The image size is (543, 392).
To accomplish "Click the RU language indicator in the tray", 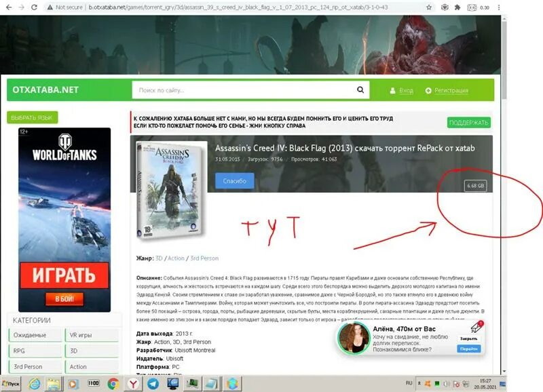I will click(x=409, y=383).
